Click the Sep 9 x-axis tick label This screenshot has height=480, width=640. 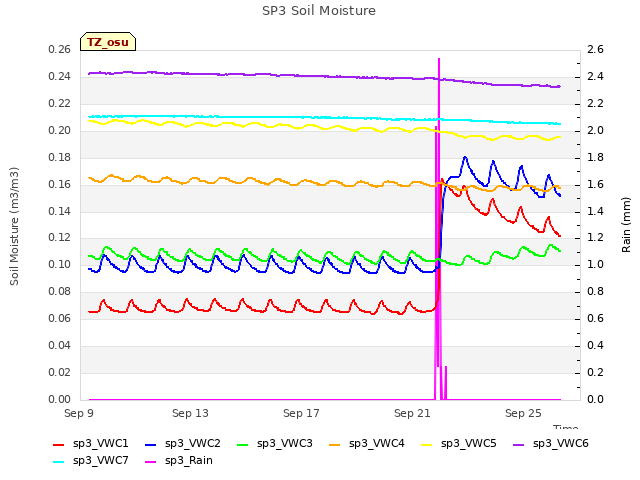79,413
